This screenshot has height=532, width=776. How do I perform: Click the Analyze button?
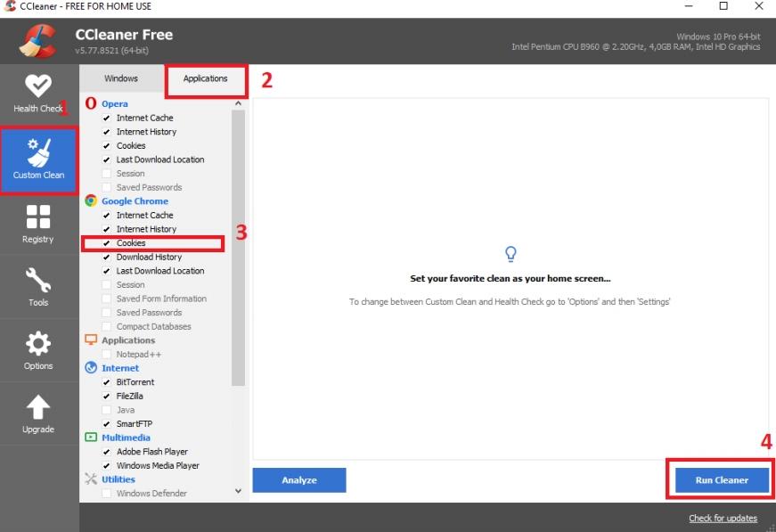tap(299, 480)
